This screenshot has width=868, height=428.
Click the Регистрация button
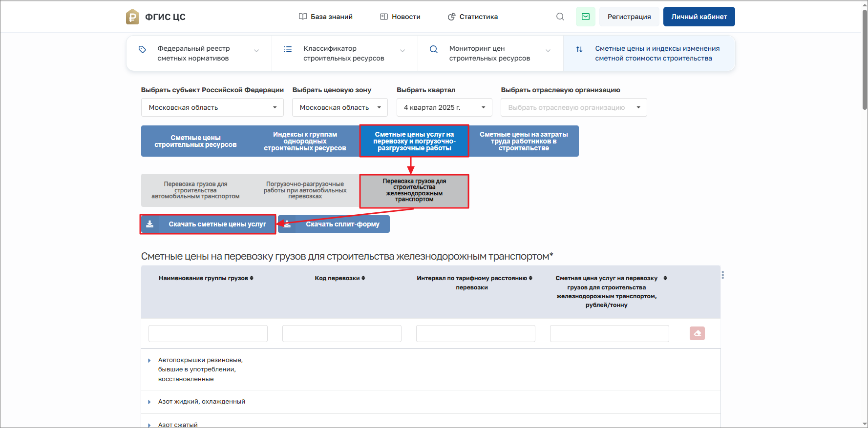[629, 17]
